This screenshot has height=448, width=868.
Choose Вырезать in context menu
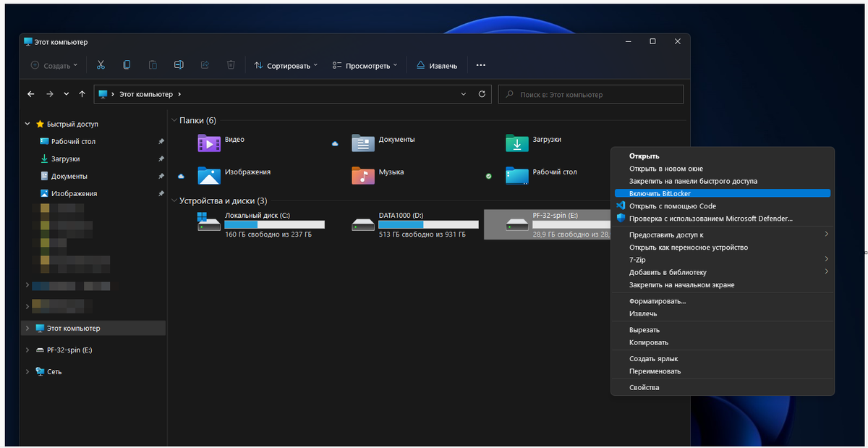click(x=722, y=329)
